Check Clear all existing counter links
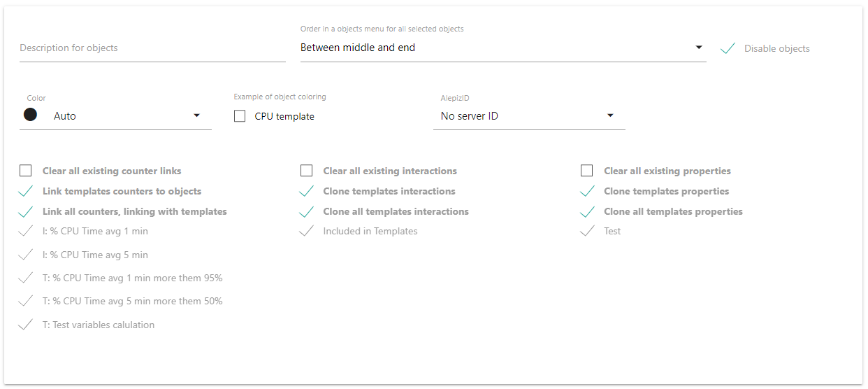 coord(26,171)
